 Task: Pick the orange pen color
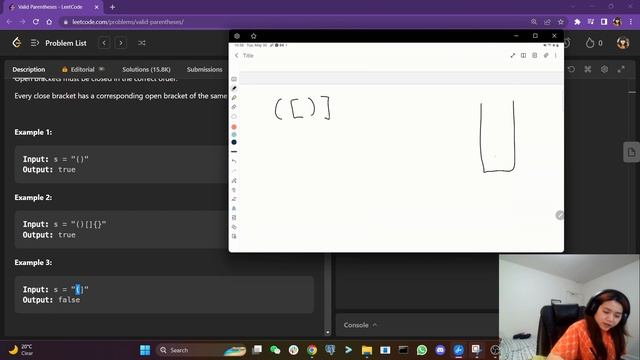(x=234, y=127)
